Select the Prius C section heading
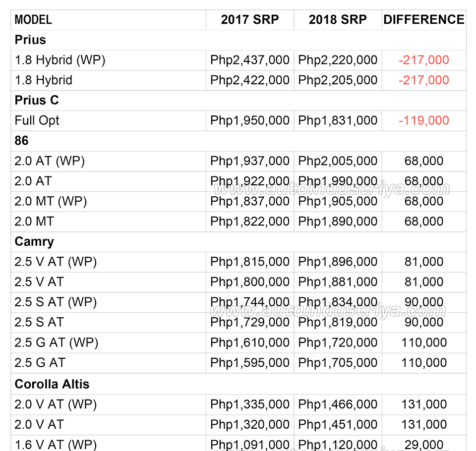 coord(37,101)
